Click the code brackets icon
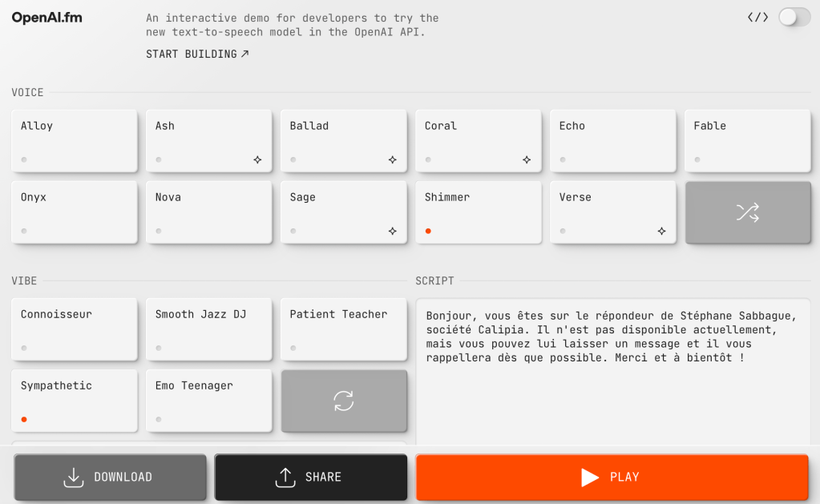820x504 pixels. point(757,17)
